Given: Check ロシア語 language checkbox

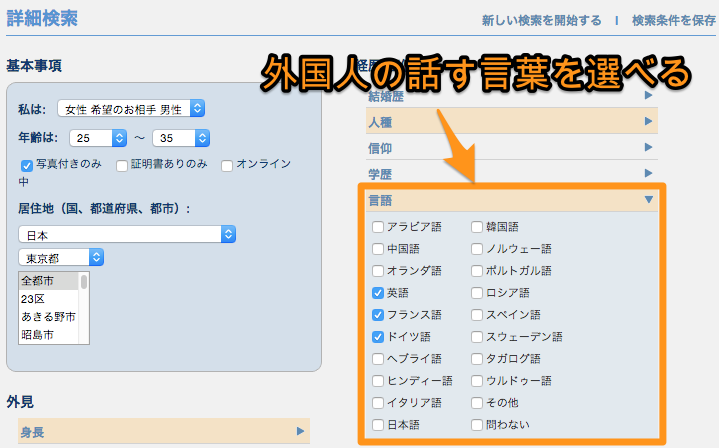Looking at the screenshot, I should 477,293.
